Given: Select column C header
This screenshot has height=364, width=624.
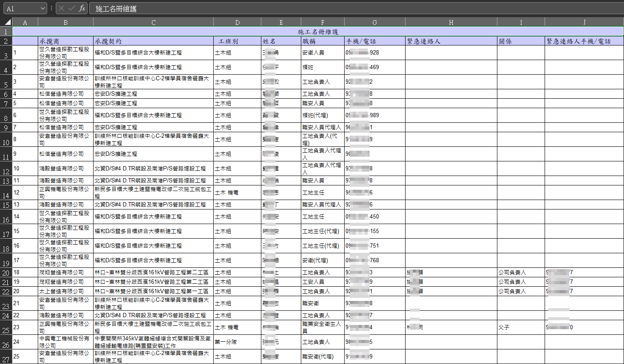Looking at the screenshot, I should click(153, 22).
